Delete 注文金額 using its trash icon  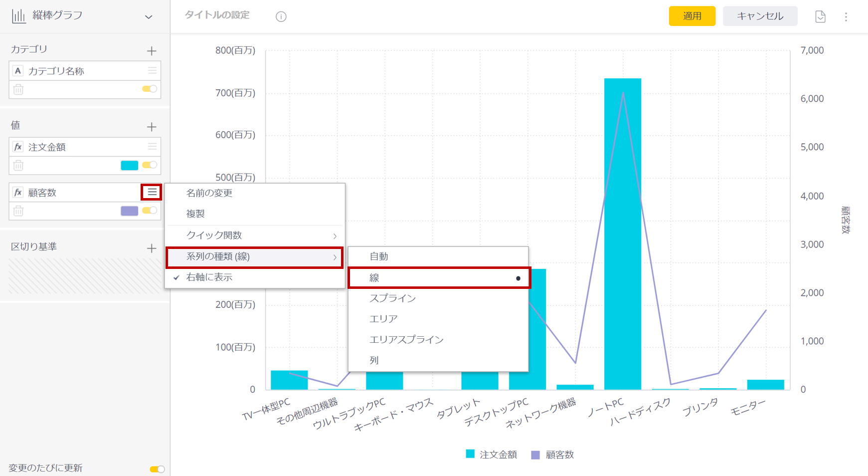click(18, 165)
